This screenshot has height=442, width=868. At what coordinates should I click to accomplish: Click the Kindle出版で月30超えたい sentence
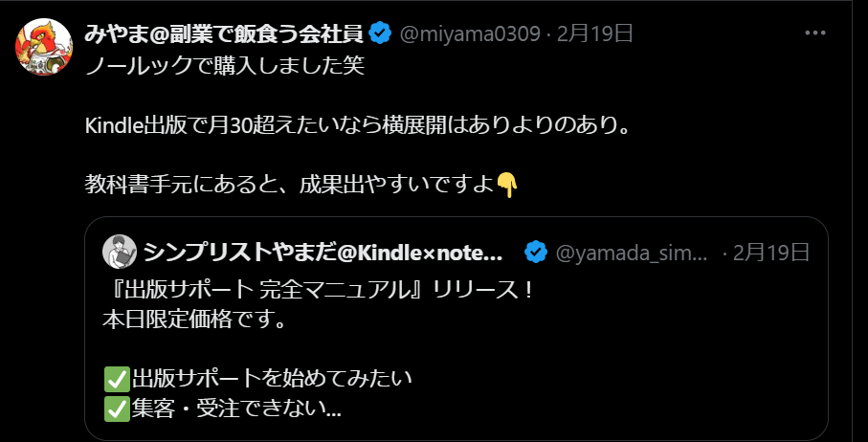(358, 126)
